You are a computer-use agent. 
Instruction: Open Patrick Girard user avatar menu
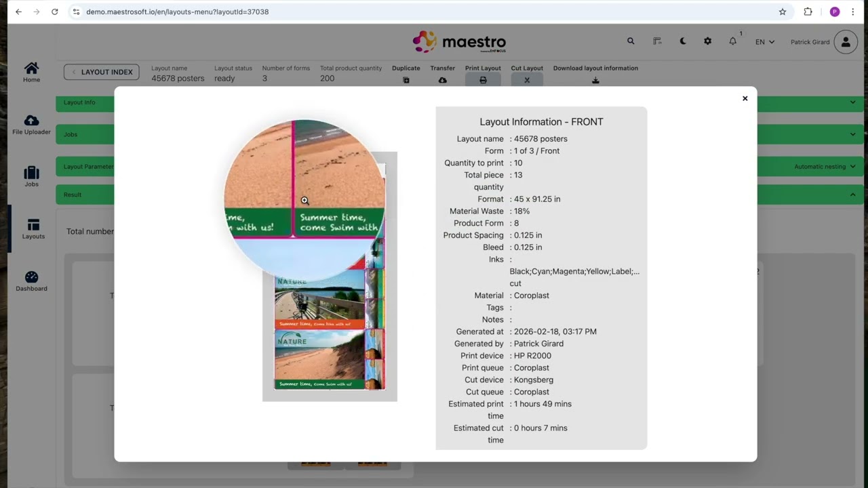point(846,42)
